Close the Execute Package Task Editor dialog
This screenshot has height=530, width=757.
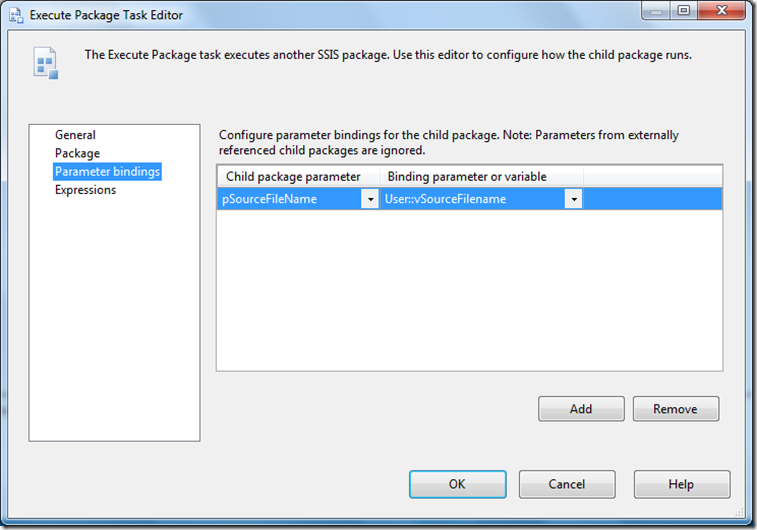[x=720, y=11]
